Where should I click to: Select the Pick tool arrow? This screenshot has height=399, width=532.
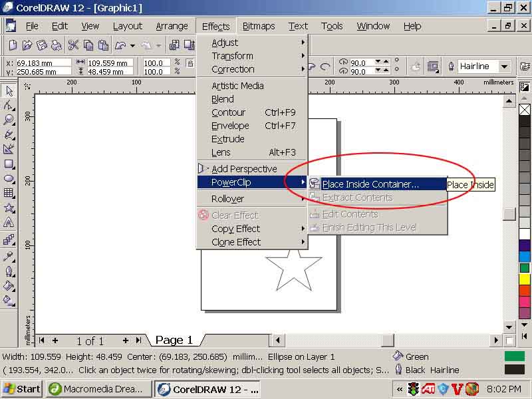9,90
